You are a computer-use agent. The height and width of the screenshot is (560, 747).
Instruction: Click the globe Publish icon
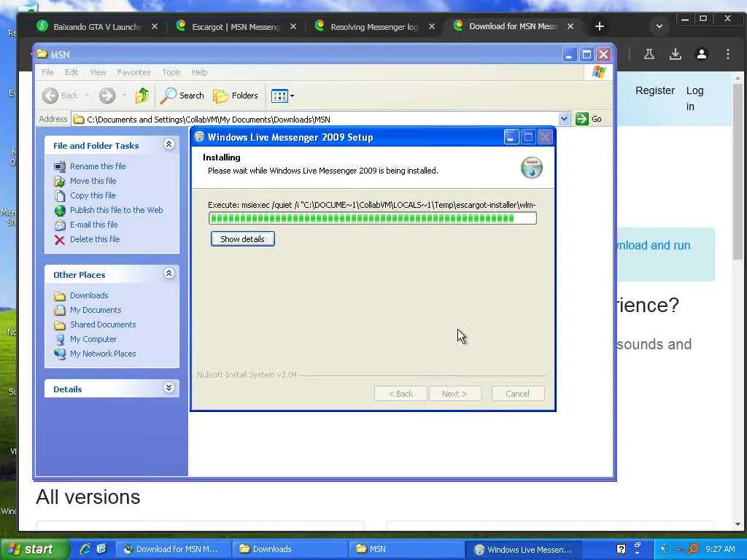point(60,210)
